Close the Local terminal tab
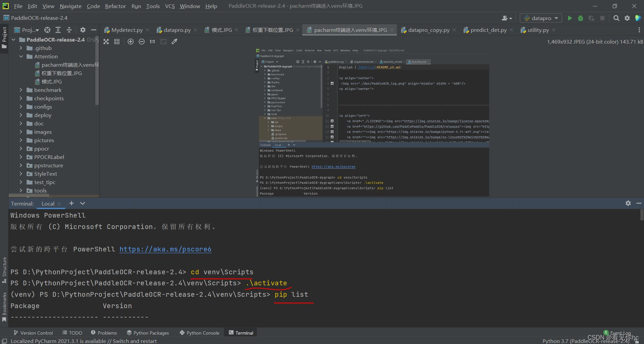The width and height of the screenshot is (644, 344). click(59, 204)
